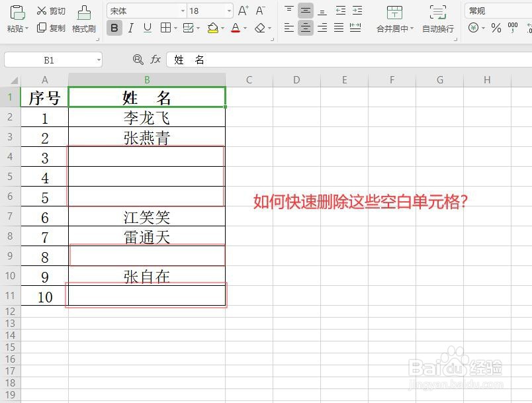Click the fx insert function button
The image size is (532, 403).
[155, 60]
